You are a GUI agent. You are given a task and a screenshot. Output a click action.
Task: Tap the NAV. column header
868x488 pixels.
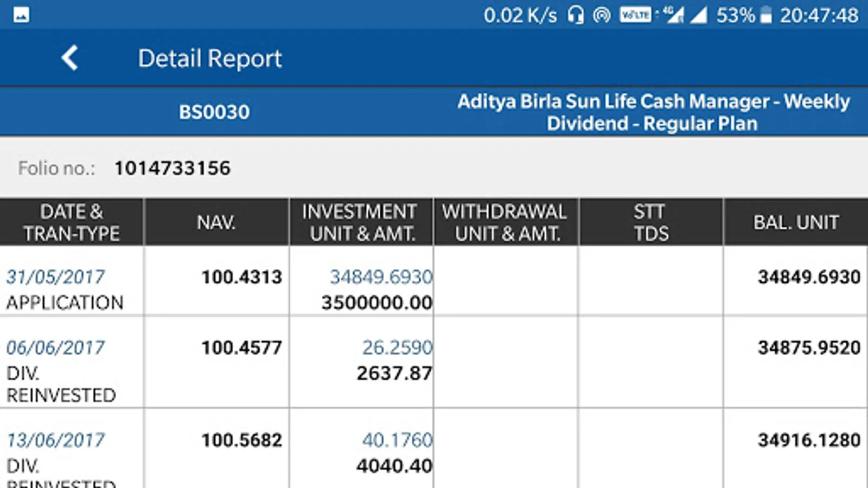tap(216, 222)
